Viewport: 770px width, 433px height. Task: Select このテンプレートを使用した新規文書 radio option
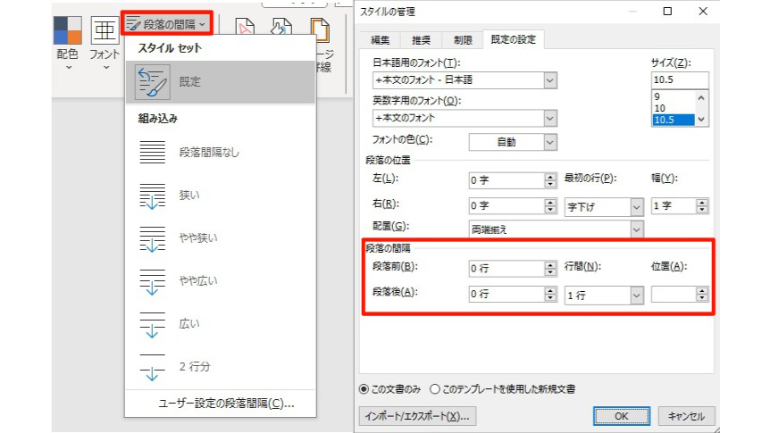click(436, 388)
